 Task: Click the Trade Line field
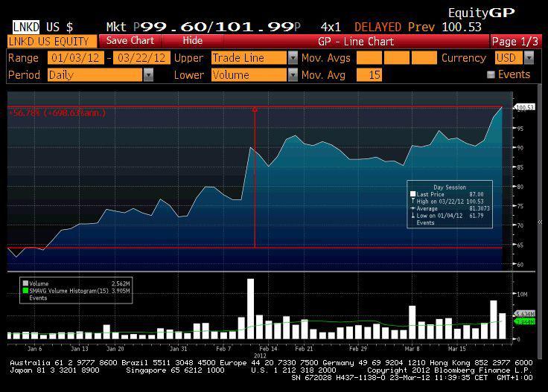point(249,57)
